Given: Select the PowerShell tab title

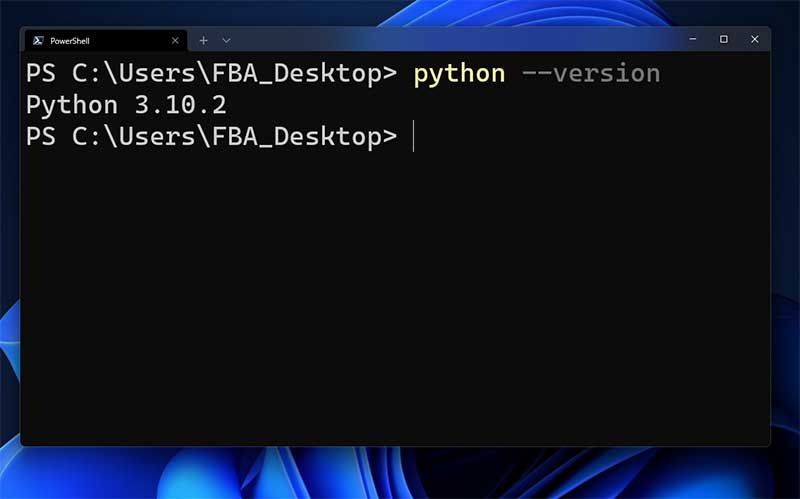Looking at the screenshot, I should pyautogui.click(x=70, y=41).
